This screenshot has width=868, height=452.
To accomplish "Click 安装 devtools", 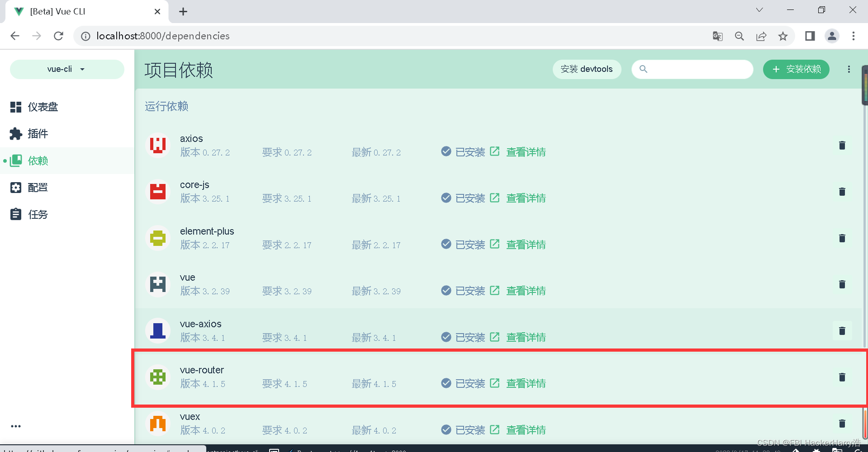I will (587, 69).
